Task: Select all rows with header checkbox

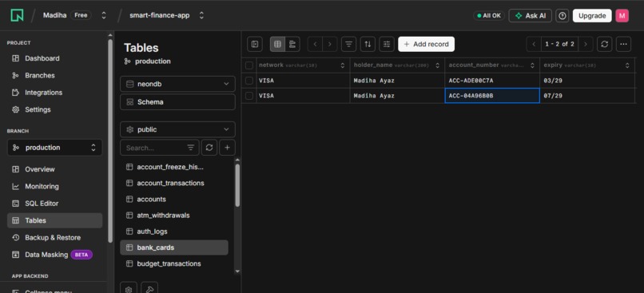Action: [249, 65]
